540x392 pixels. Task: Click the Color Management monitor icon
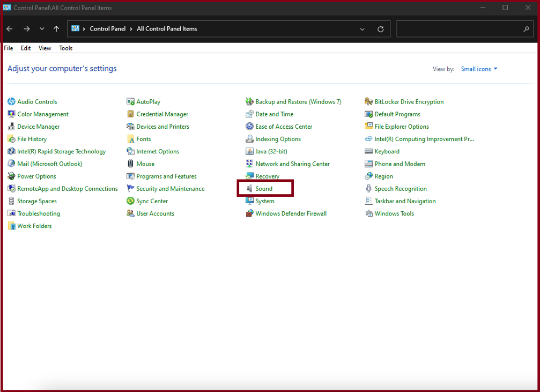(x=11, y=114)
